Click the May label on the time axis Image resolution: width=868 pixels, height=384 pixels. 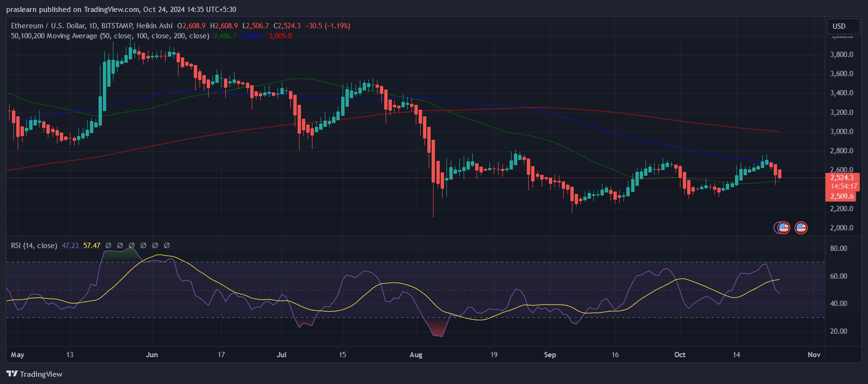[17, 355]
